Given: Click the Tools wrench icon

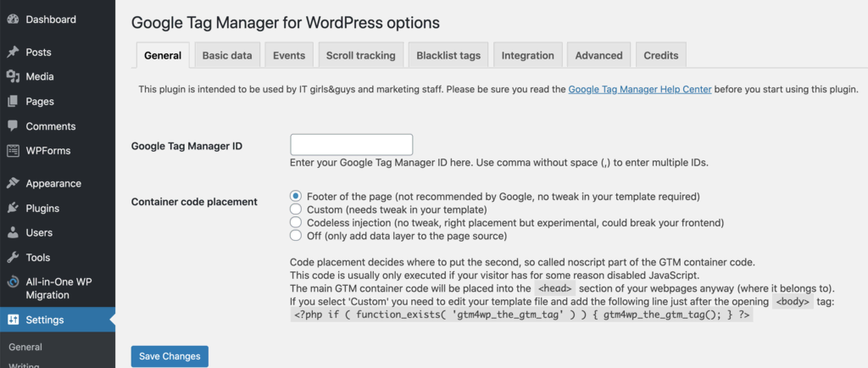Looking at the screenshot, I should 13,257.
